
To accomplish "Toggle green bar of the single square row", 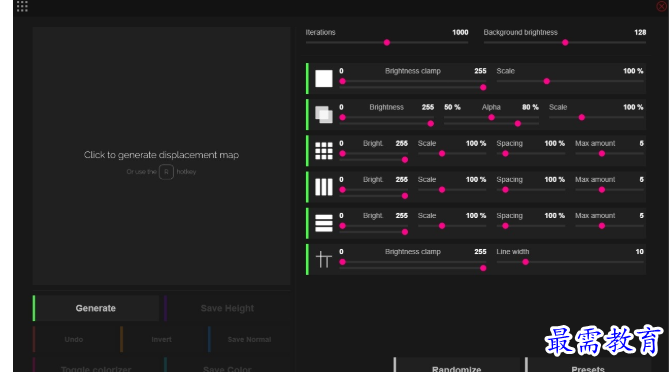I will [307, 78].
